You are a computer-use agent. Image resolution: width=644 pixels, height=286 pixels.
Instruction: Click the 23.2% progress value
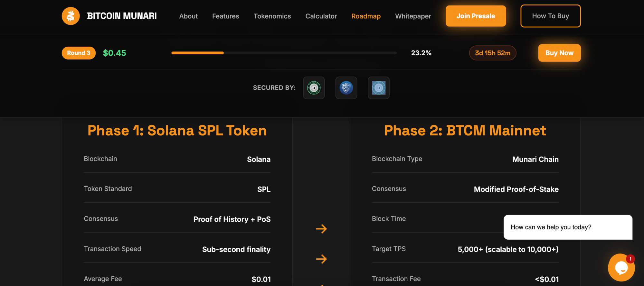click(x=421, y=53)
